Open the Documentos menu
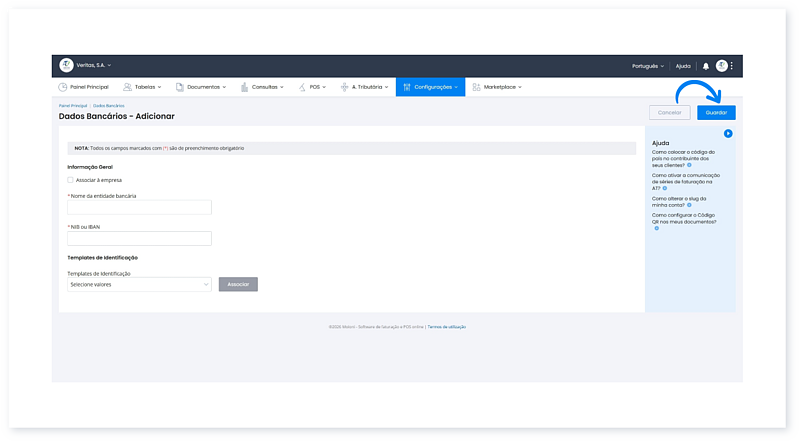800x442 pixels. pyautogui.click(x=201, y=87)
